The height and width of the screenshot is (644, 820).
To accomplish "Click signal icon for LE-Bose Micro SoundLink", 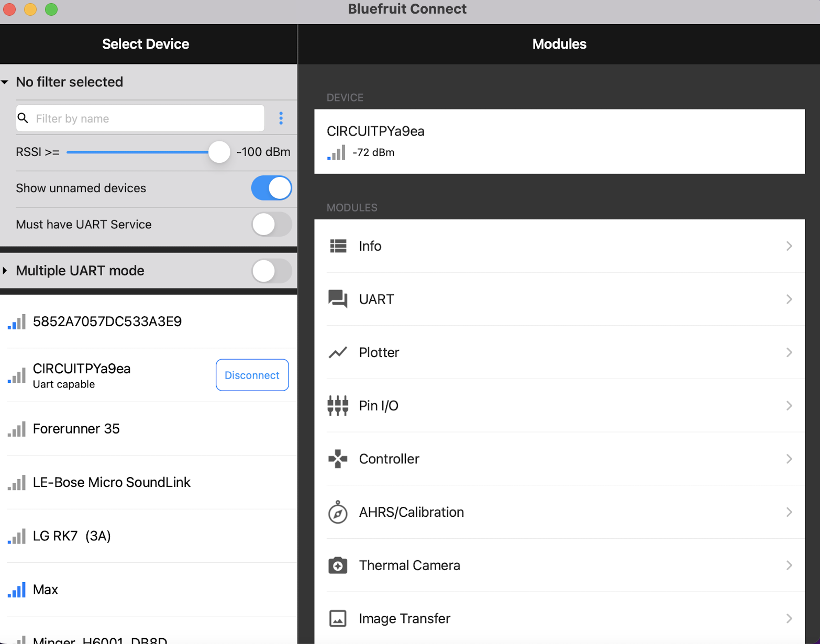I will [x=17, y=483].
